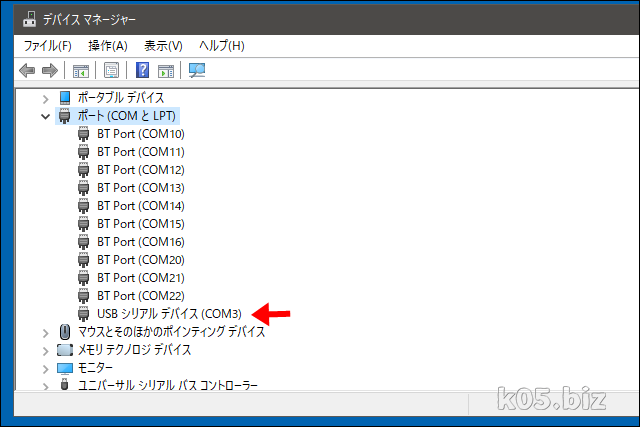Select BT Port (COM21)
The image size is (640, 427).
tap(141, 278)
